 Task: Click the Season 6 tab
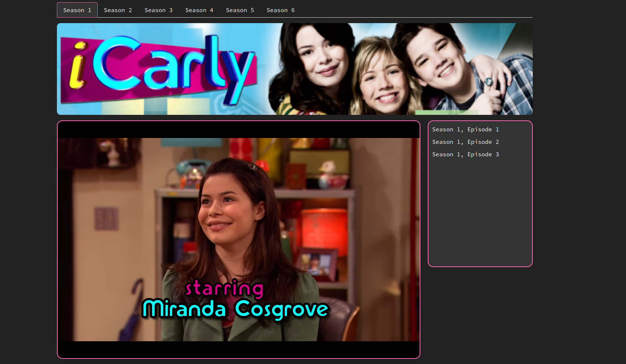click(x=281, y=10)
